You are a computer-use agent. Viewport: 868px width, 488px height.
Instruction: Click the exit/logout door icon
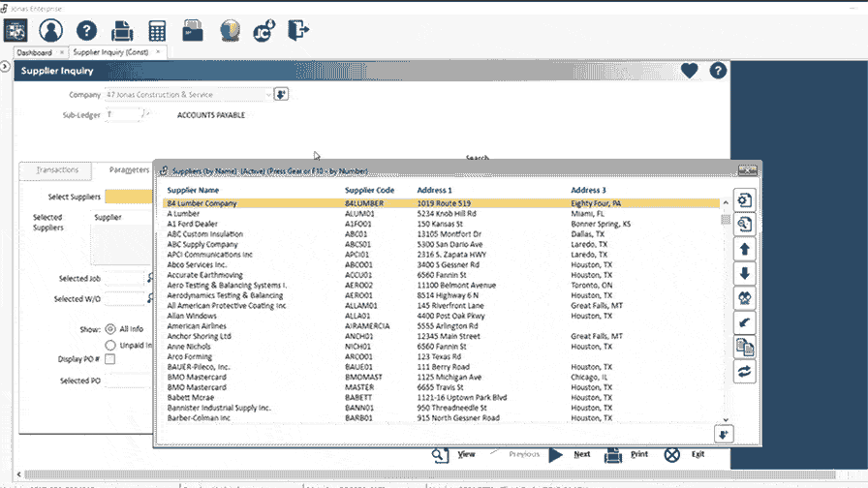click(298, 30)
